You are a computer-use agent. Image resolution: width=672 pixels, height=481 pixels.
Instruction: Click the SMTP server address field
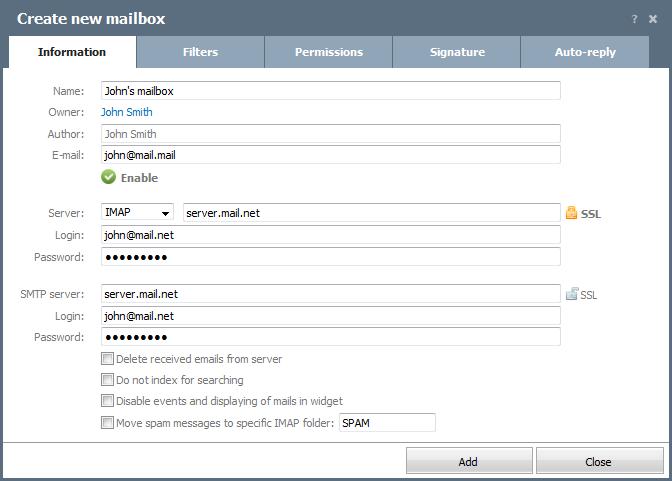(x=330, y=294)
